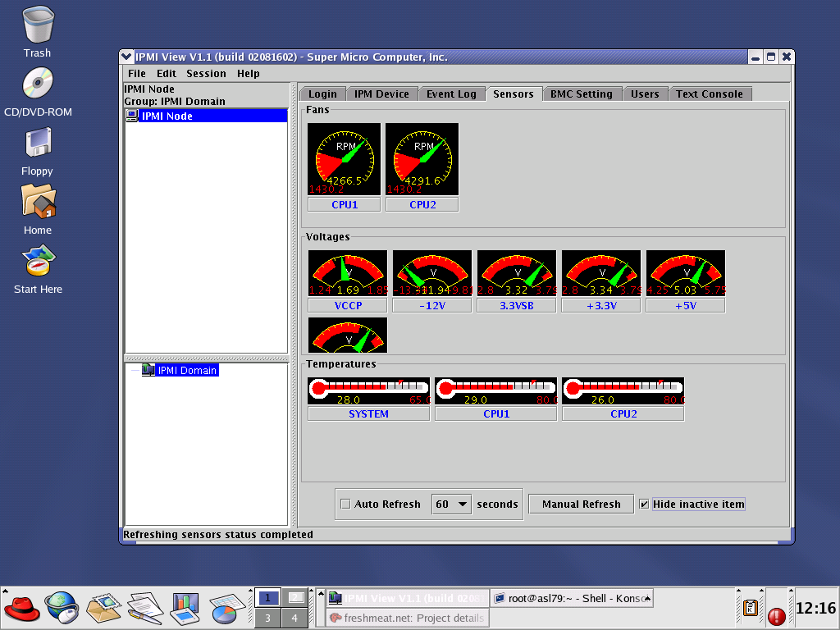Viewport: 840px width, 630px height.
Task: Uncheck the Hide inactive item checkbox
Action: 644,504
